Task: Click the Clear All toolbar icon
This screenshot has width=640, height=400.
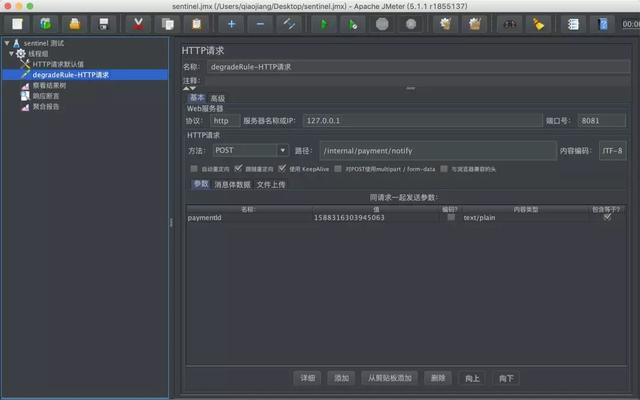Action: coord(474,24)
